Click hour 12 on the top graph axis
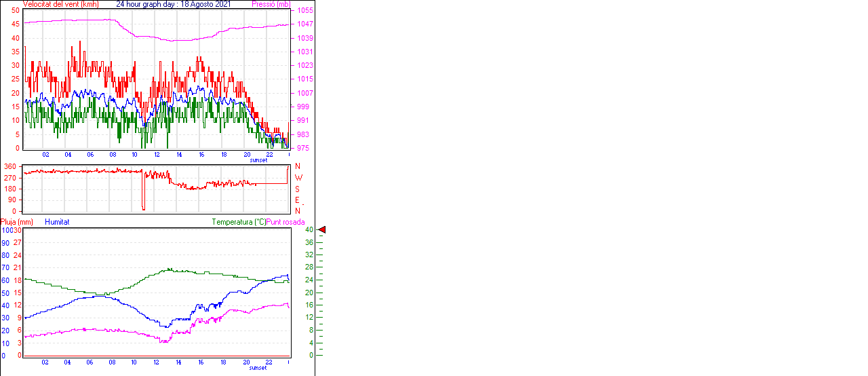868x376 pixels. click(157, 155)
